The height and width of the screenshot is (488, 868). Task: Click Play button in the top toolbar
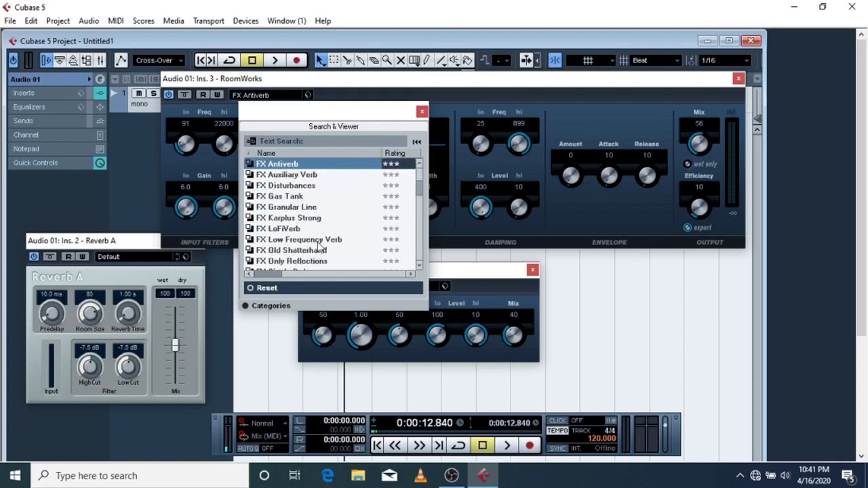(275, 60)
